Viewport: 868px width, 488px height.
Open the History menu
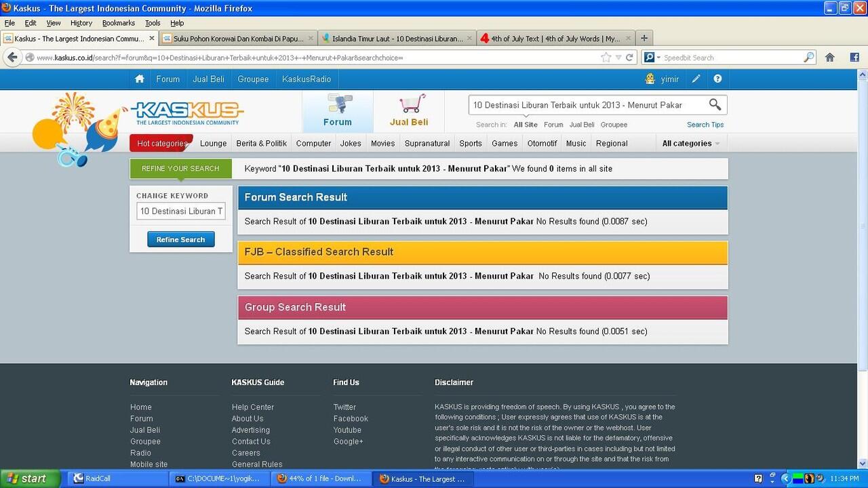[81, 23]
